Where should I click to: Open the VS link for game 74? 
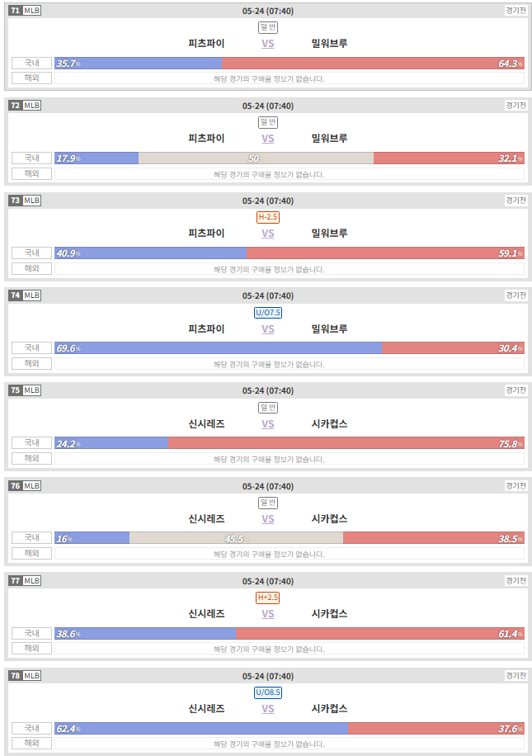point(268,328)
